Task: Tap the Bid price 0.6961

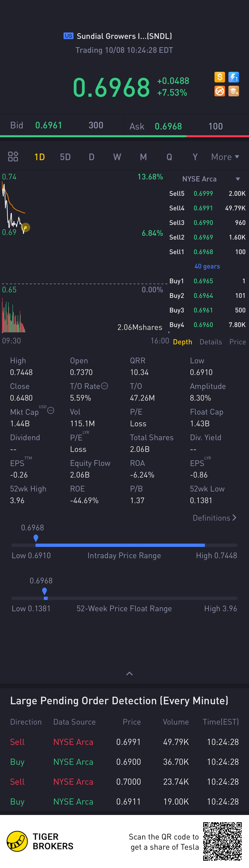Action: [x=49, y=125]
